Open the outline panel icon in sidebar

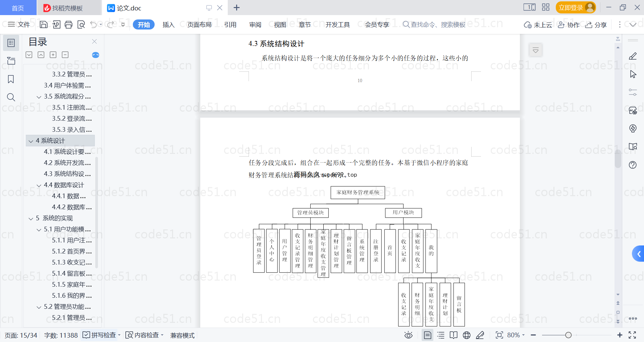(x=11, y=43)
